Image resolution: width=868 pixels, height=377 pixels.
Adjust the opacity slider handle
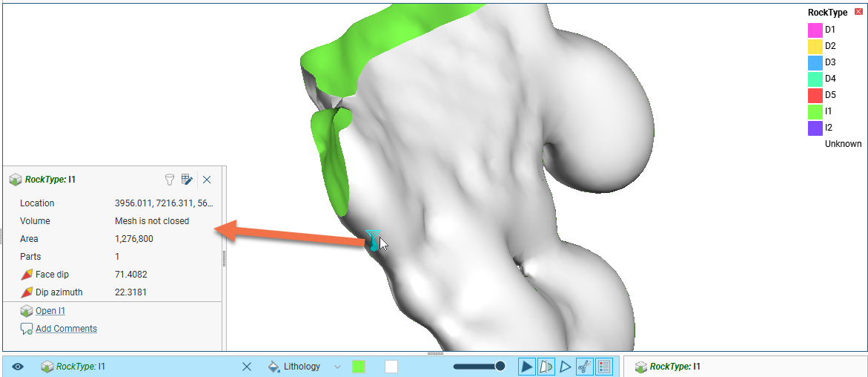click(500, 366)
